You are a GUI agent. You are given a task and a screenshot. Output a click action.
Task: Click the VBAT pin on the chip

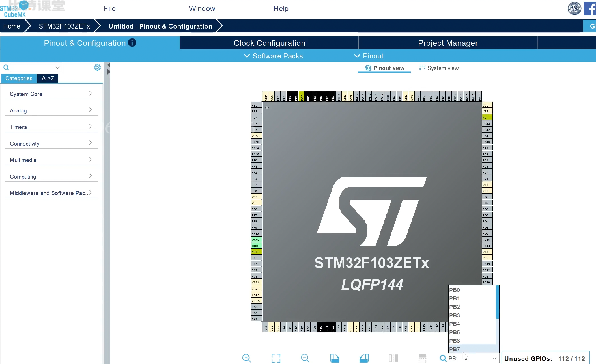pos(256,136)
